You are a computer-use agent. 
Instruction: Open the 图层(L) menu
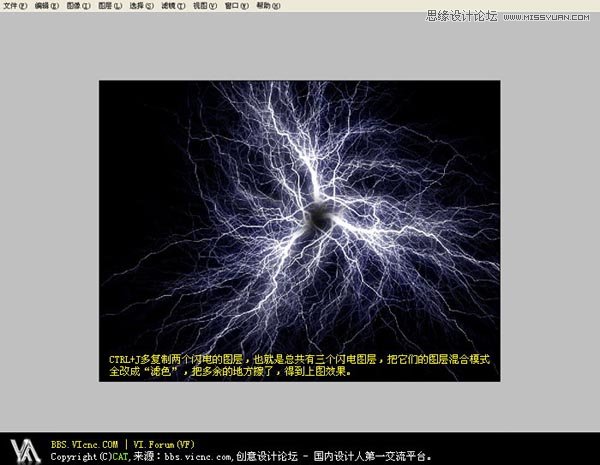(110, 6)
